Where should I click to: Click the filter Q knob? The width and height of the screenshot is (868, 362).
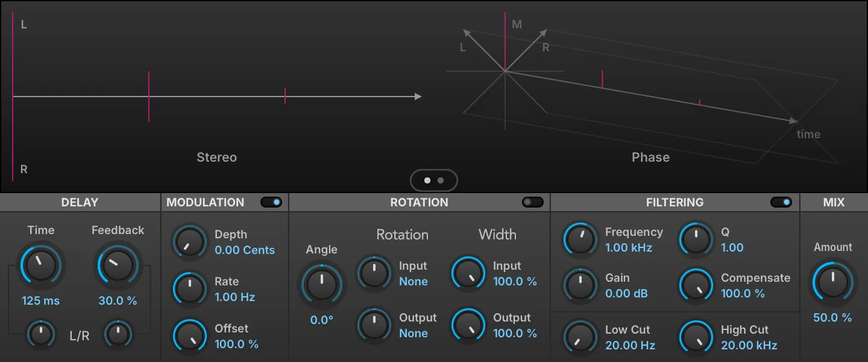tap(697, 240)
